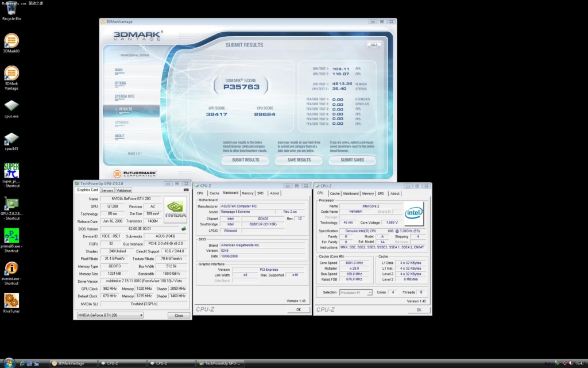Launch the 3DMark03 desktop shortcut
The height and width of the screenshot is (368, 588).
pos(11,43)
